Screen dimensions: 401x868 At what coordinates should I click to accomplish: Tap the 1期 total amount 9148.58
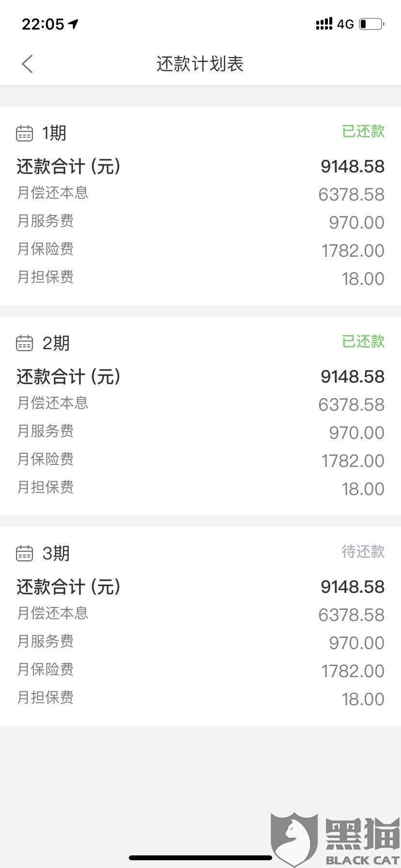[352, 167]
